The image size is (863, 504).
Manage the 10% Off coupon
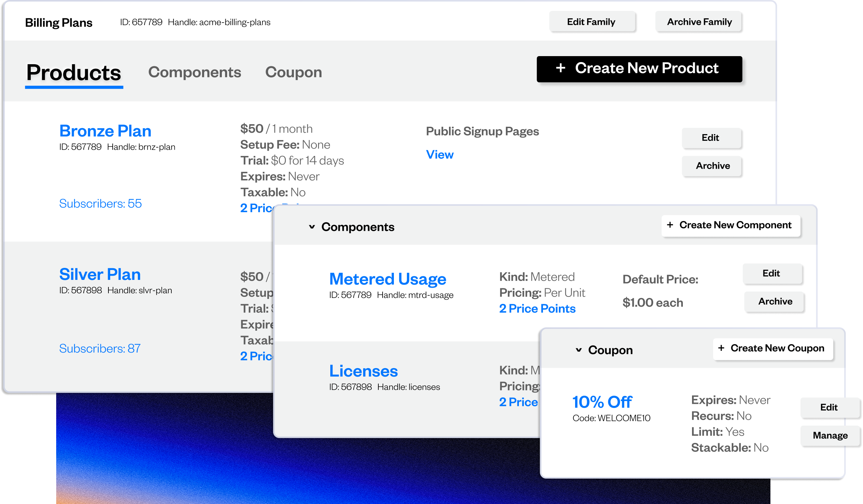[830, 436]
